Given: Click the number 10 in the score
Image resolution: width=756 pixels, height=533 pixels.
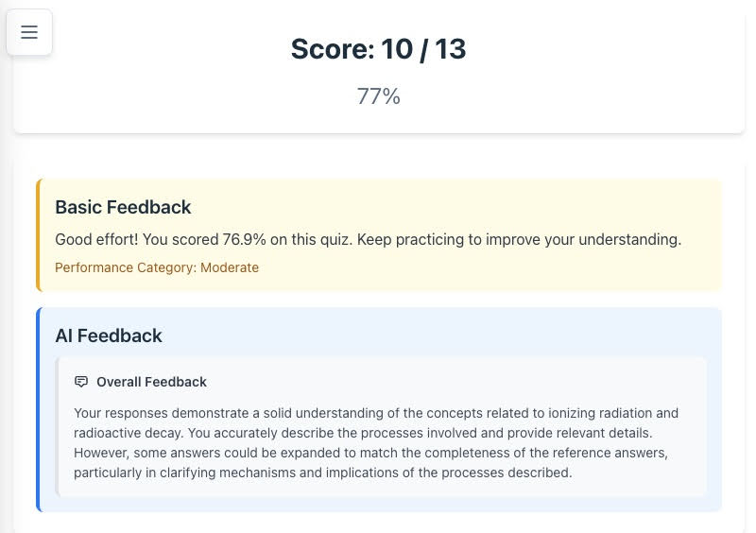Looking at the screenshot, I should (x=397, y=49).
